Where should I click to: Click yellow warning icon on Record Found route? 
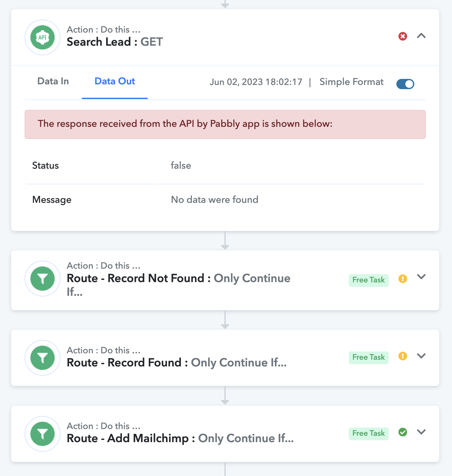pos(403,356)
